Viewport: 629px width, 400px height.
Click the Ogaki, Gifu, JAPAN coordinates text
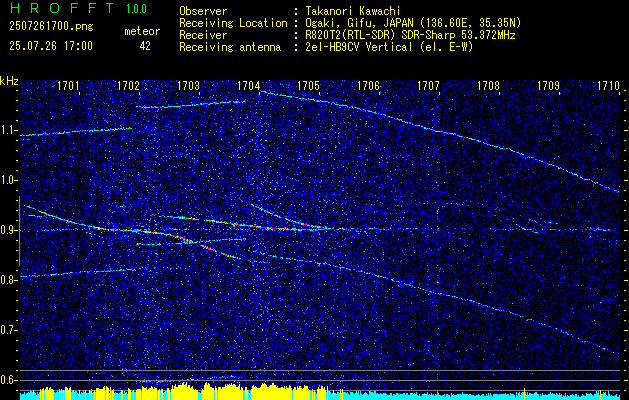coord(413,23)
